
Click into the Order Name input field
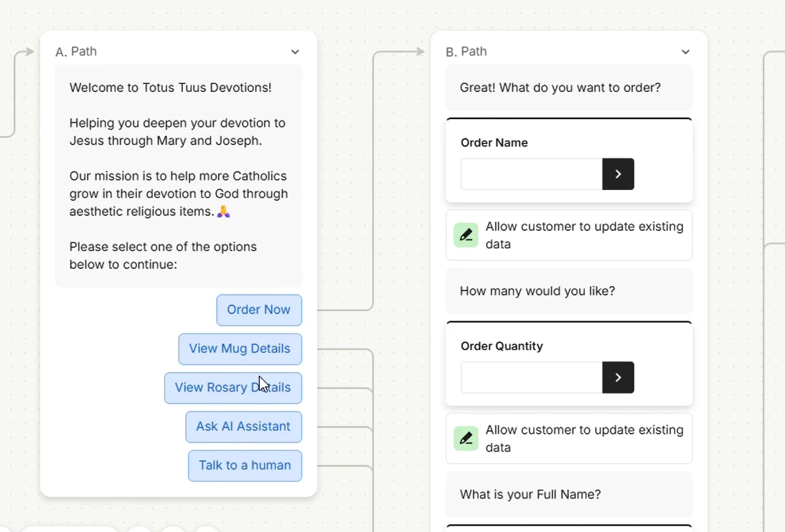coord(531,174)
